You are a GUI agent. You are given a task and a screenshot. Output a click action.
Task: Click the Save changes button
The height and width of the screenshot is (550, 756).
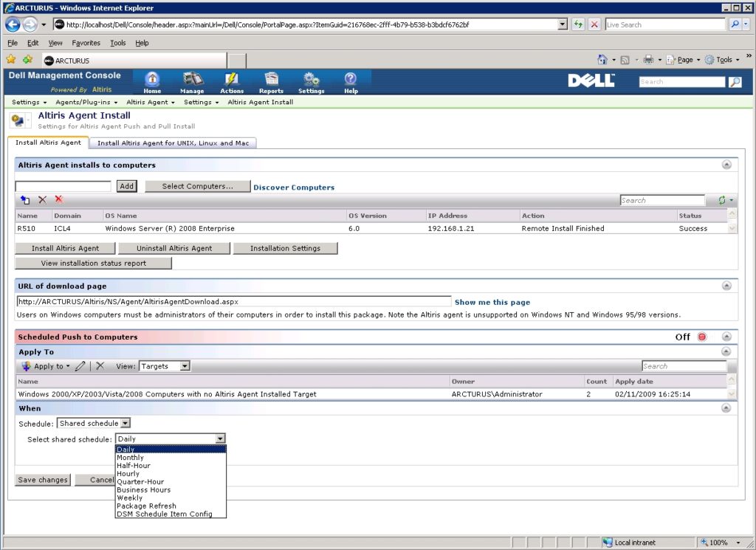(43, 480)
